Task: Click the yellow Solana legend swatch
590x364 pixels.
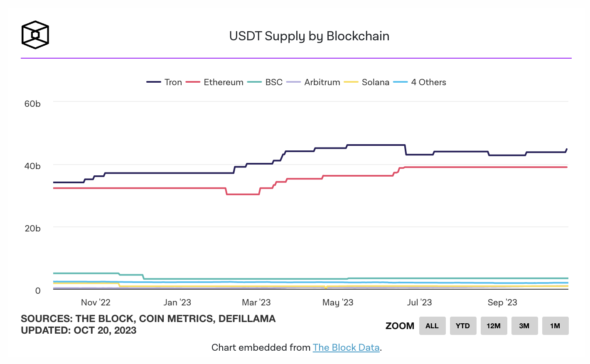Action: (x=351, y=82)
